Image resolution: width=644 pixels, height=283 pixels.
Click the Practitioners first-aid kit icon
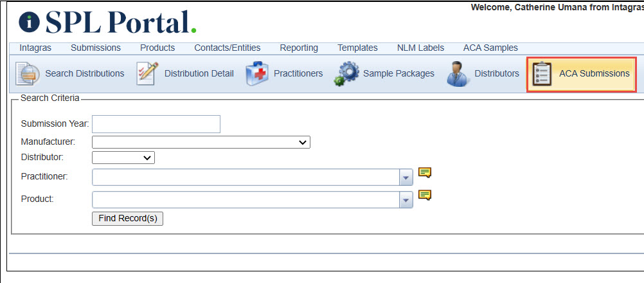coord(257,74)
